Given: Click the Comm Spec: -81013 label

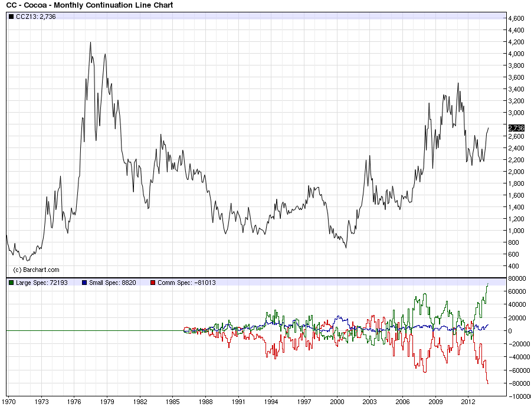Looking at the screenshot, I should pos(186,283).
